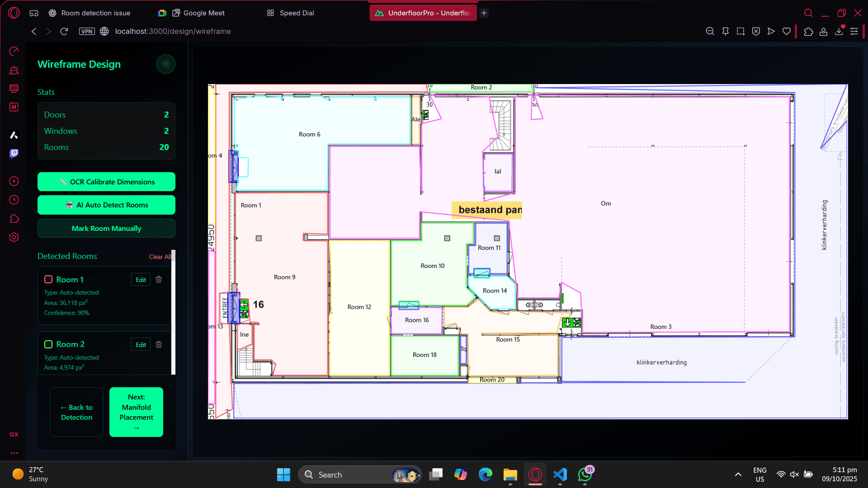Open the workspaces icon beside Opera logo
The height and width of the screenshot is (488, 868).
tap(34, 13)
